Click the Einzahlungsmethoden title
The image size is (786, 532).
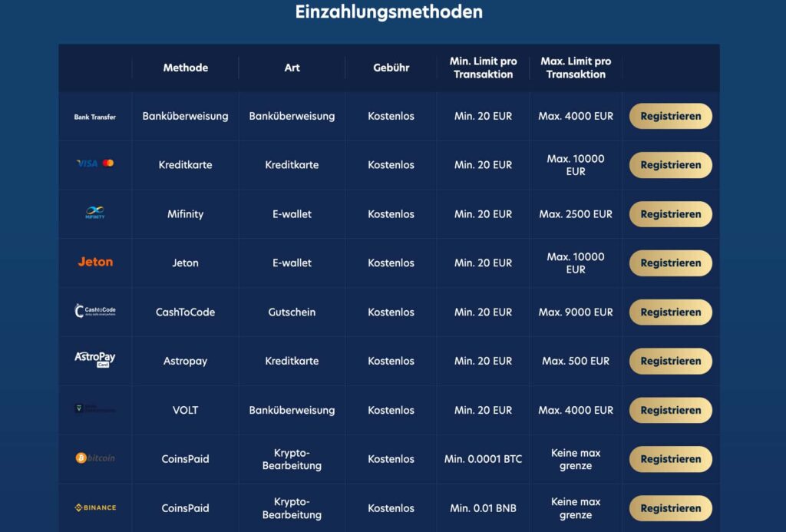click(x=388, y=12)
